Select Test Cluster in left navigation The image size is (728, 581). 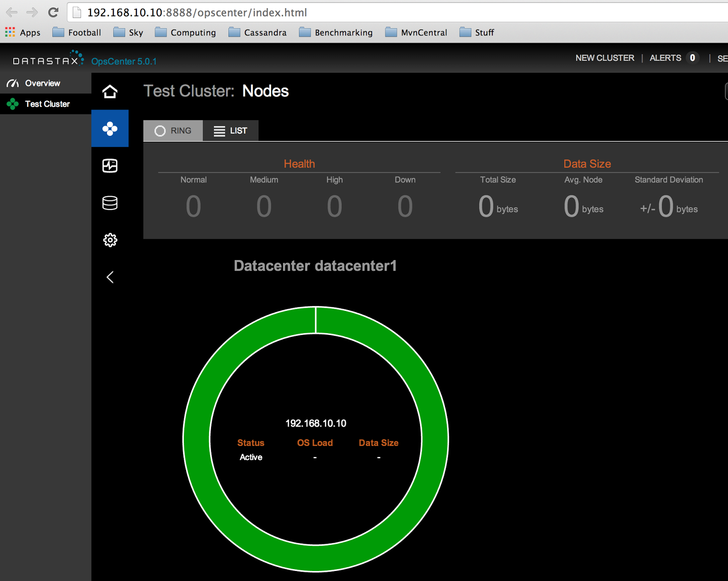(45, 104)
